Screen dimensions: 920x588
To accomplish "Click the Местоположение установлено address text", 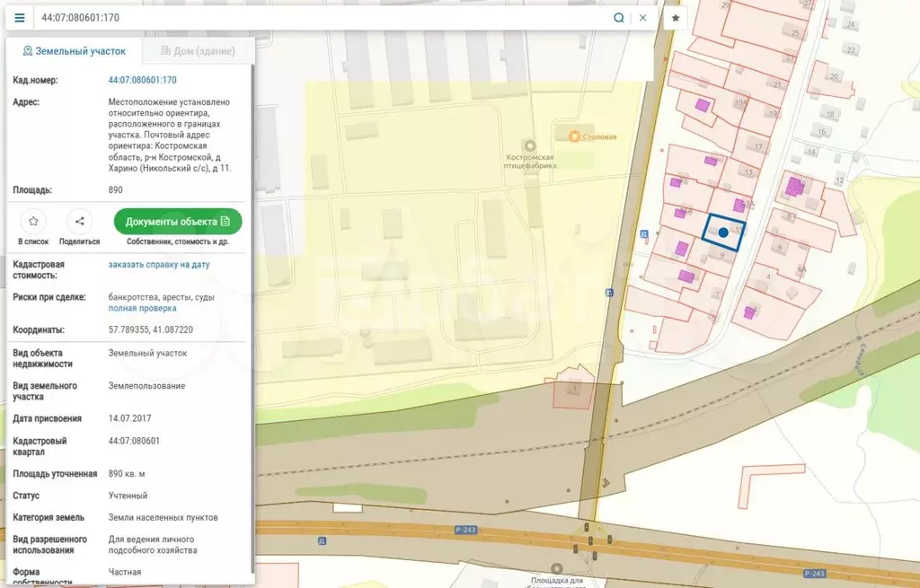I will [x=170, y=135].
